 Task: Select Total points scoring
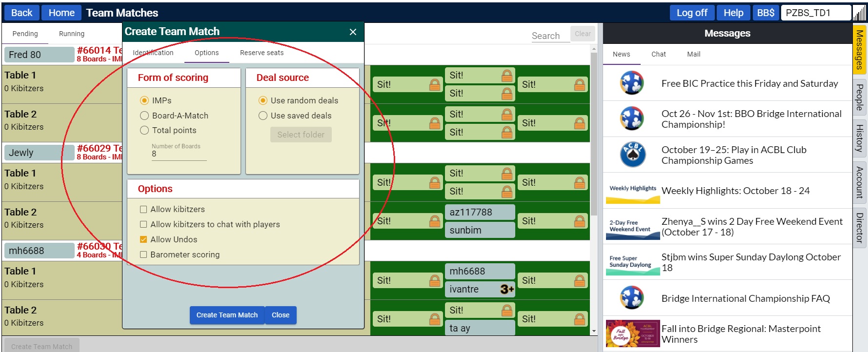(x=144, y=130)
